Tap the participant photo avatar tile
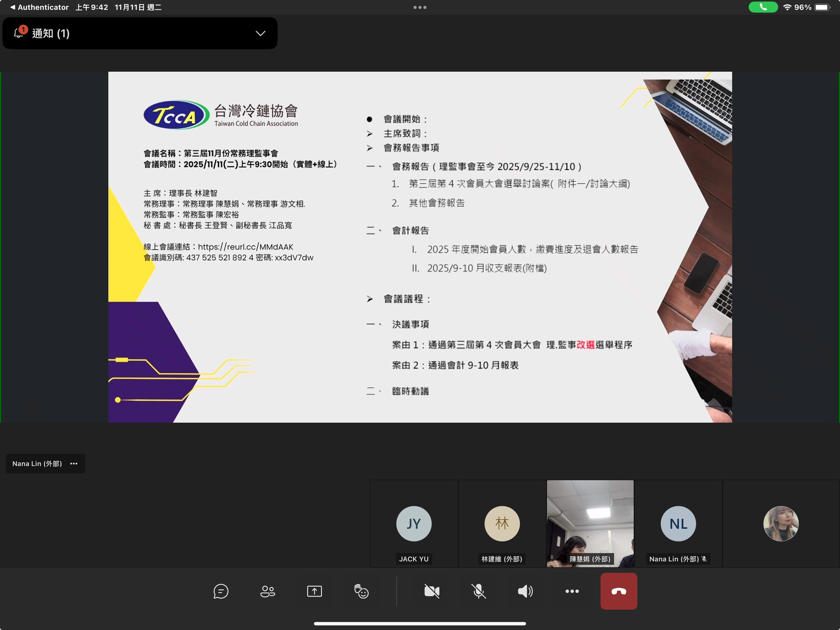 (781, 524)
